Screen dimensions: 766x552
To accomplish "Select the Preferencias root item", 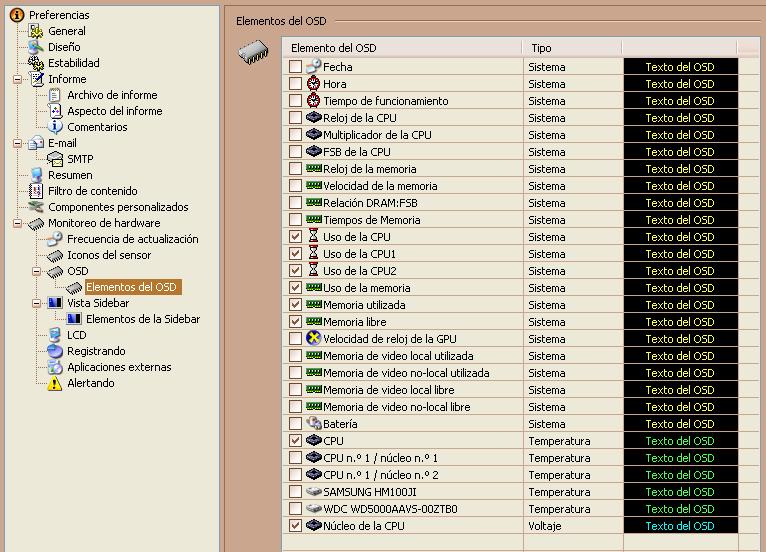I will click(x=59, y=15).
